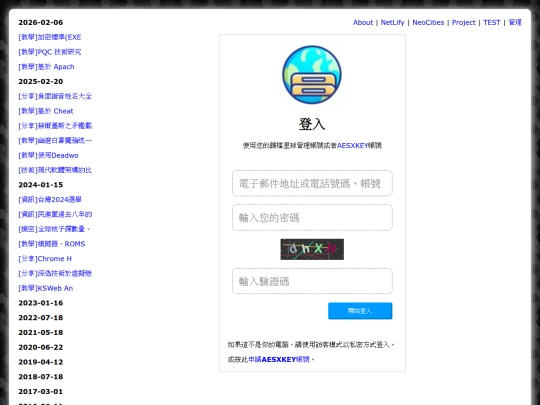Expand the 2022-07-18 date section

pos(41,318)
